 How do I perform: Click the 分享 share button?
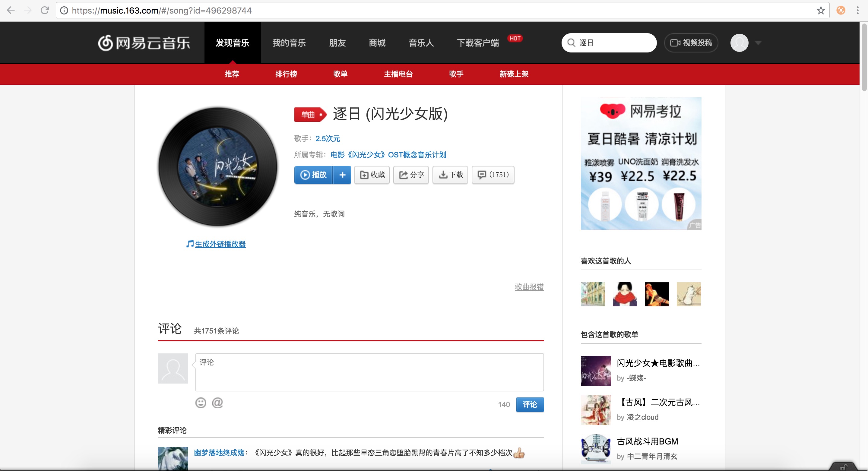click(411, 175)
